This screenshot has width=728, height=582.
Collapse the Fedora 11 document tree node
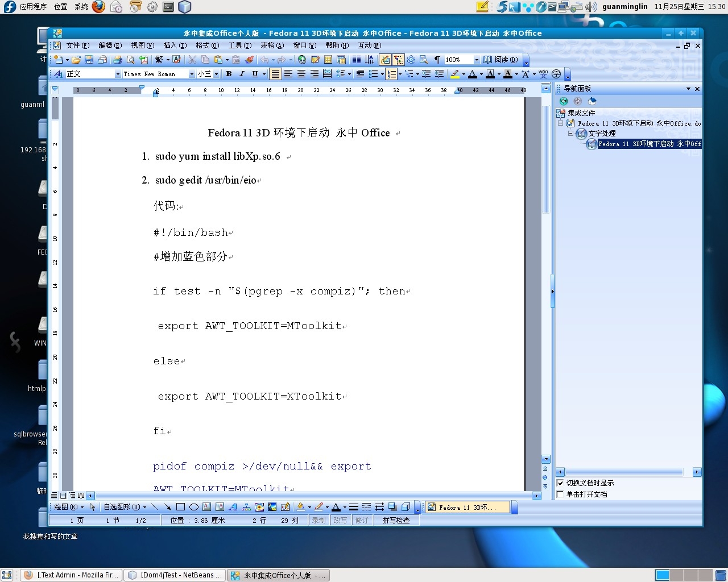(560, 123)
